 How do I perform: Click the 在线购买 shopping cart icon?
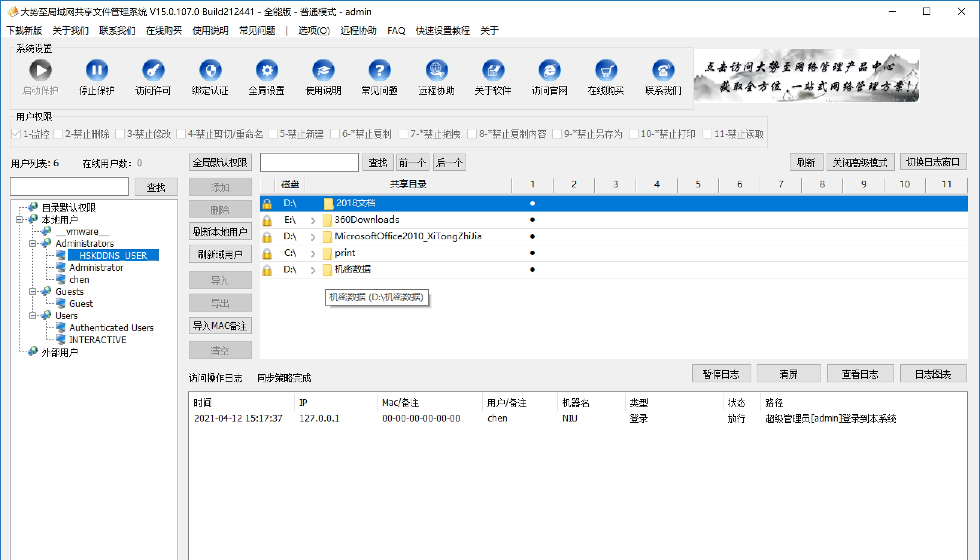(606, 70)
